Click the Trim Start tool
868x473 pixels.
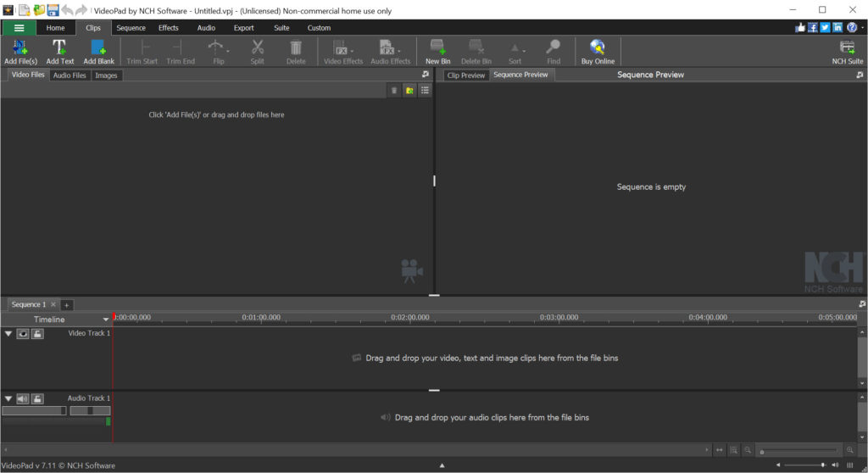click(142, 52)
